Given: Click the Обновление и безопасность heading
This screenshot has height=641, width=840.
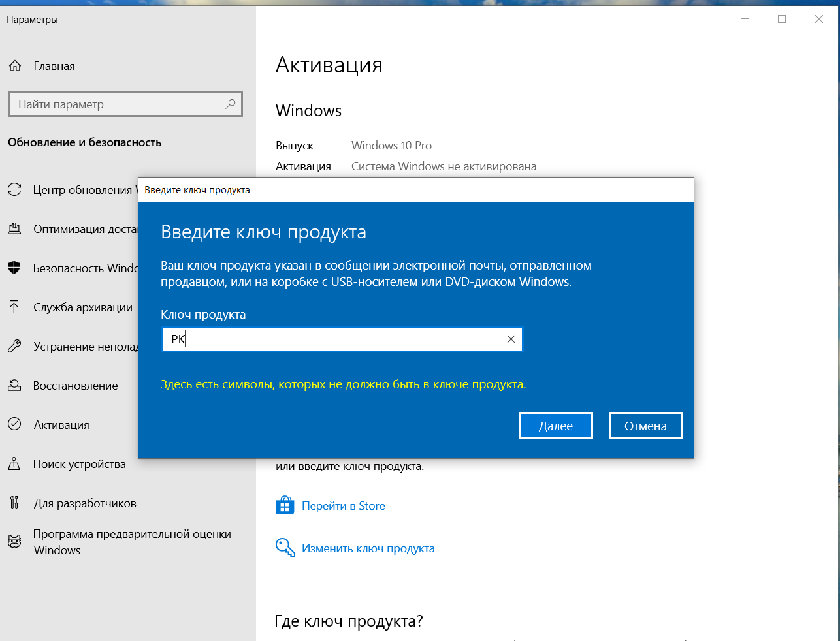Looking at the screenshot, I should (85, 142).
